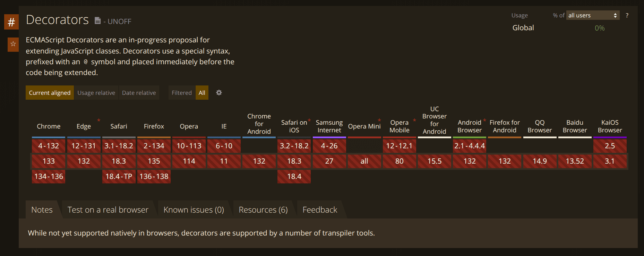Open the all users usage dropdown
The width and height of the screenshot is (644, 256).
pyautogui.click(x=593, y=15)
